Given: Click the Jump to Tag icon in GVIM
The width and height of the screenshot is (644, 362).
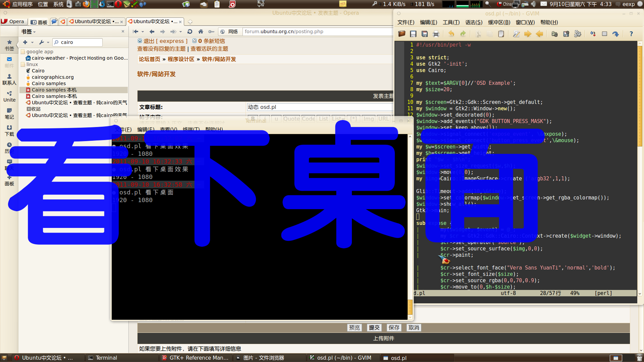Looking at the screenshot, I should [x=615, y=34].
